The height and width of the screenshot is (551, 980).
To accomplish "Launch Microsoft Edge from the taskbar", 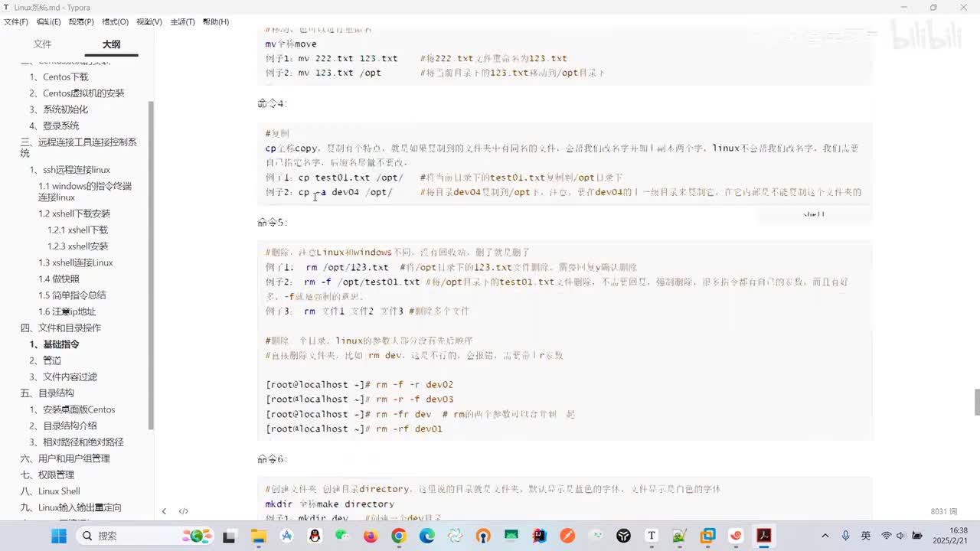I will pyautogui.click(x=426, y=536).
